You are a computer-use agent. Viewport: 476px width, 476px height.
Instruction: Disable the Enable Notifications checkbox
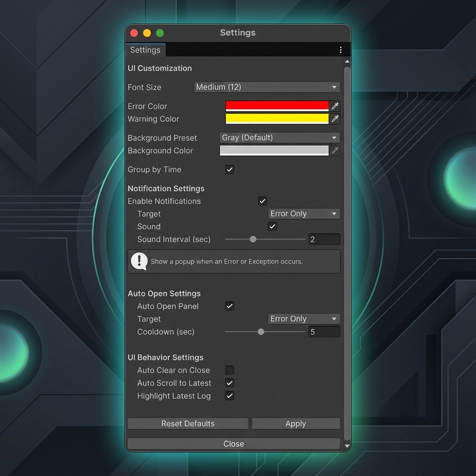pos(263,201)
